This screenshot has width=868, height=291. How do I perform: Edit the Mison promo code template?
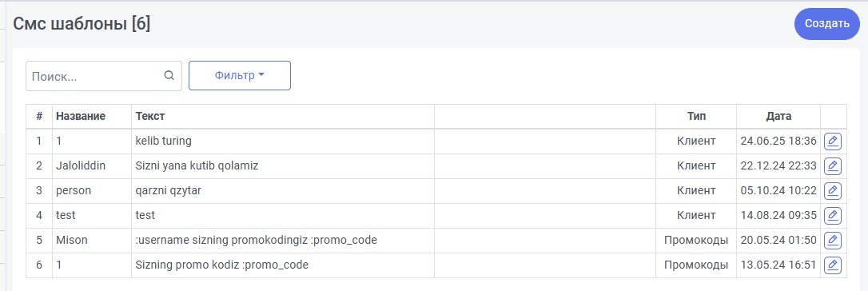tap(833, 241)
